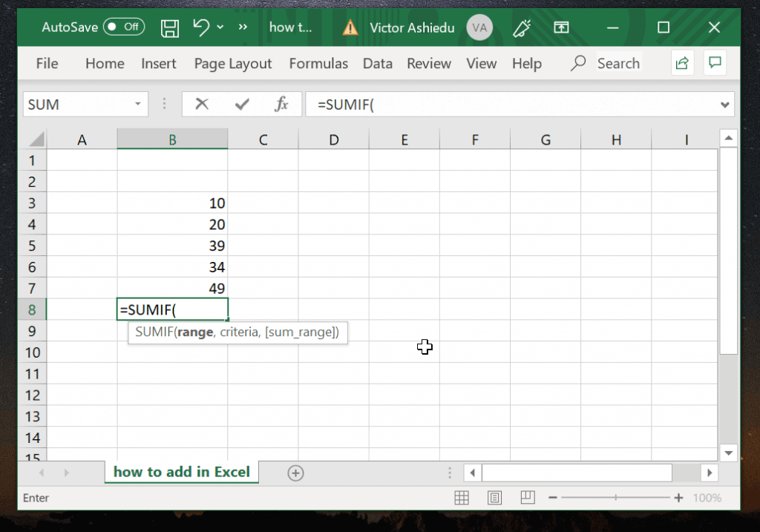Expand the formula bar chevron
760x532 pixels.
point(724,105)
